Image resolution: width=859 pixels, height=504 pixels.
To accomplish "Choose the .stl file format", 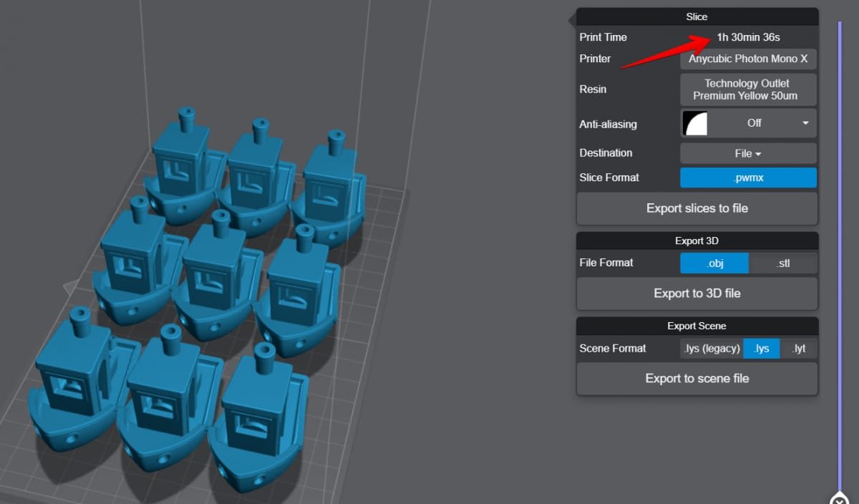I will [x=783, y=263].
